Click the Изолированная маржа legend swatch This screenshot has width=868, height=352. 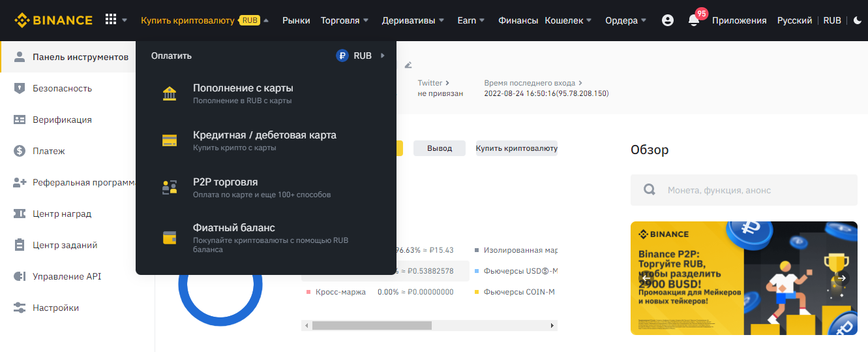tap(477, 250)
